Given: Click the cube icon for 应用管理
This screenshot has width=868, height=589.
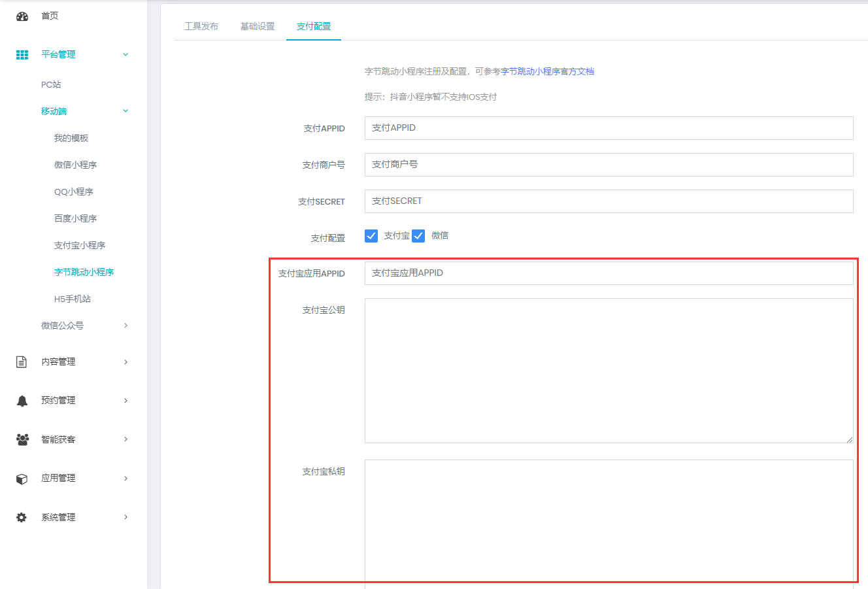Looking at the screenshot, I should 22,479.
